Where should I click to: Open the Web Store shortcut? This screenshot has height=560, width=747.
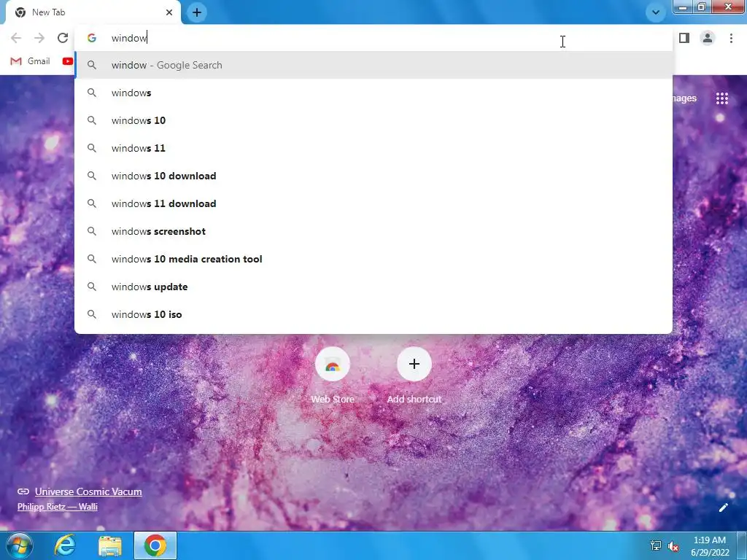click(333, 376)
